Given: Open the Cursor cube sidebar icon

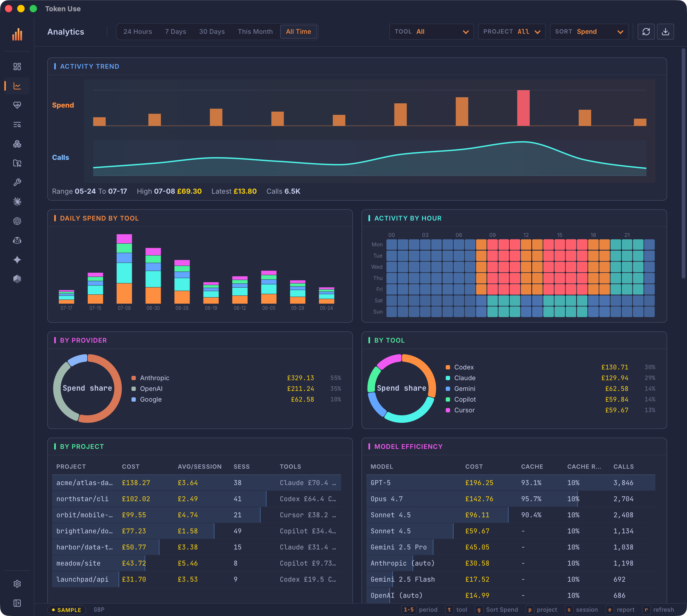Looking at the screenshot, I should point(17,279).
